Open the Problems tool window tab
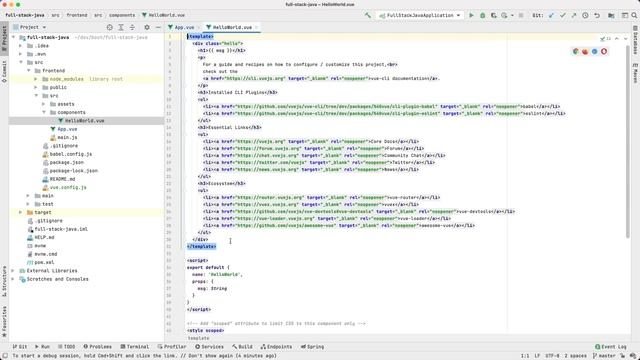This screenshot has height=360, width=640. (x=97, y=347)
